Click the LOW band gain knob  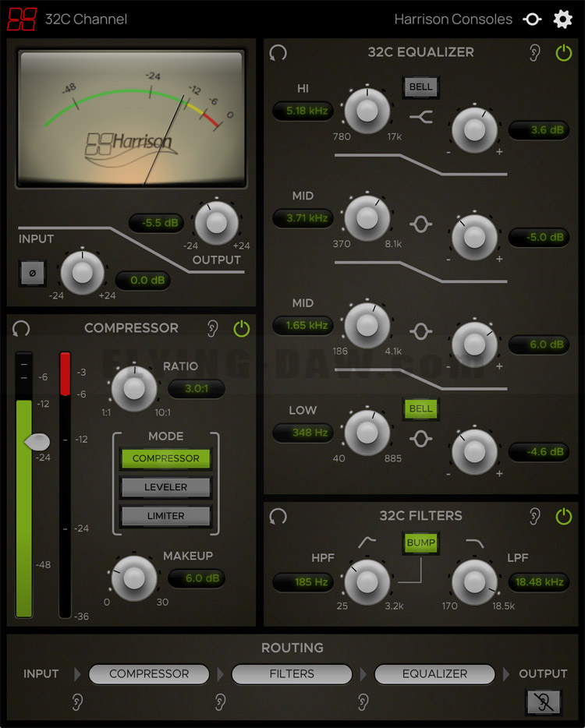tap(474, 452)
